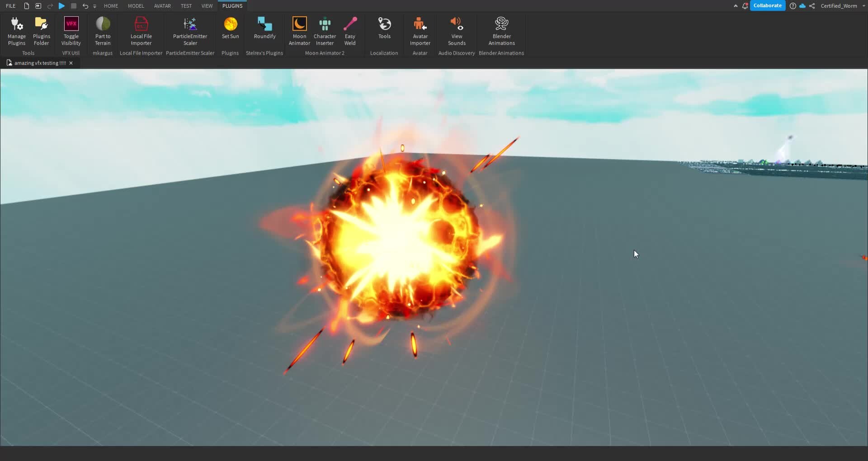Switch to the MODEL tab
This screenshot has height=461, width=868.
pos(136,6)
